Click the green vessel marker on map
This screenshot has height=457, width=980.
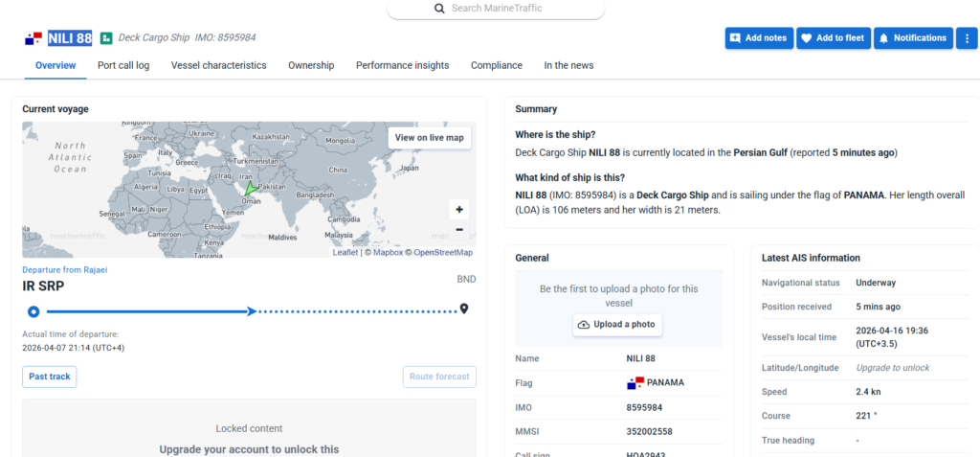coord(251,190)
